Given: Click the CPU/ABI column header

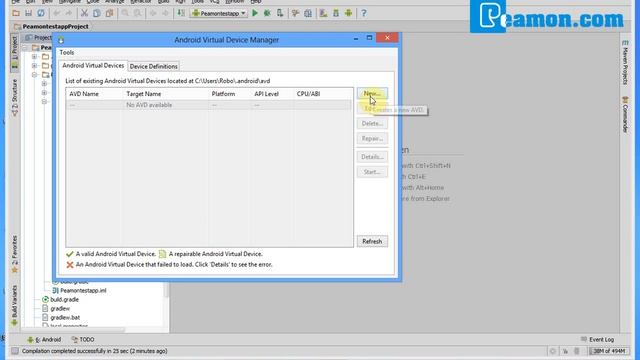Looking at the screenshot, I should tap(322, 94).
